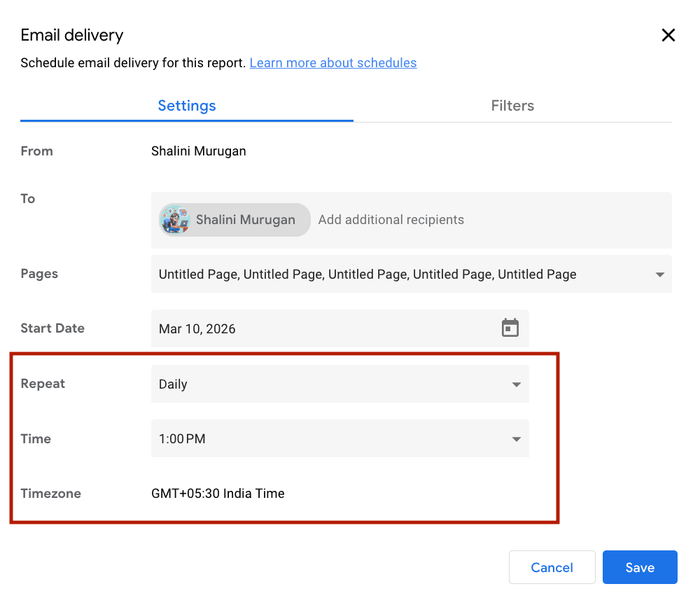Select the Shalini Murugan recipient chip name
700x598 pixels.
point(246,220)
